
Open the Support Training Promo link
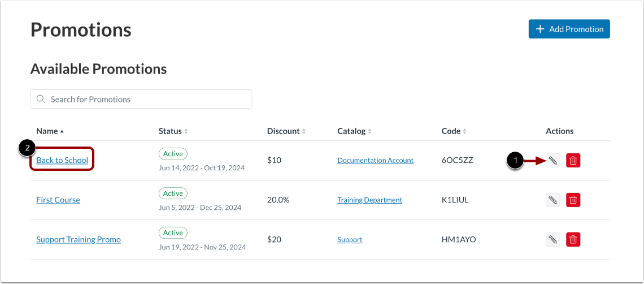click(x=79, y=239)
